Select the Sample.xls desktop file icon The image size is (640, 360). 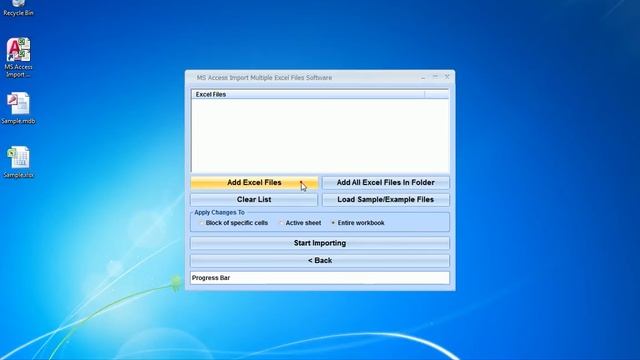point(18,162)
